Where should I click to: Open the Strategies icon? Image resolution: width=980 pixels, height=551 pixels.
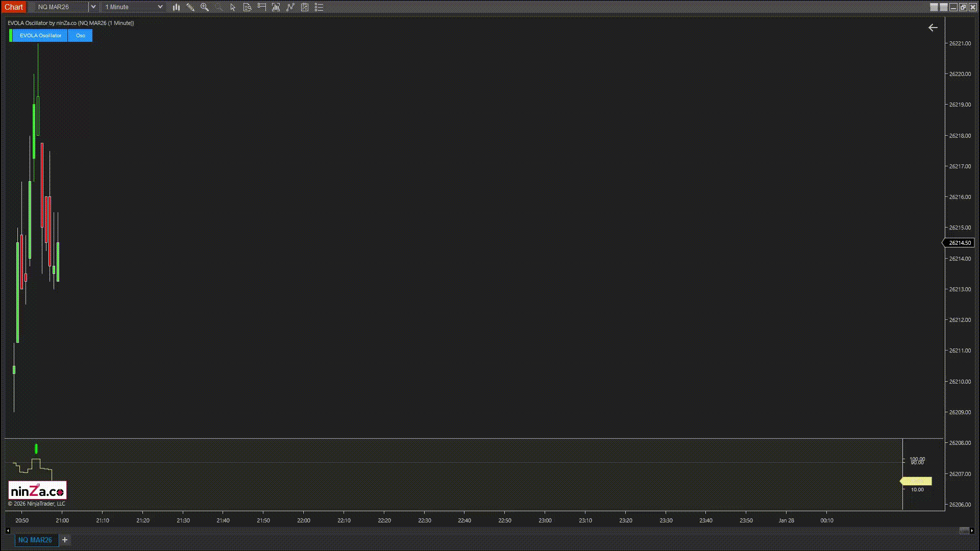click(305, 7)
